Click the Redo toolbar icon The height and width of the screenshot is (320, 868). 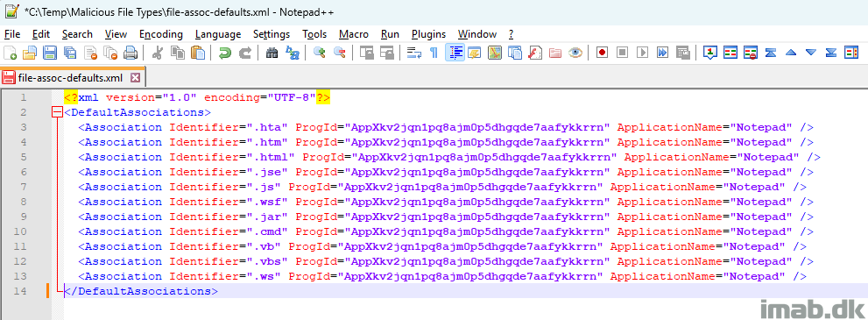coord(244,53)
